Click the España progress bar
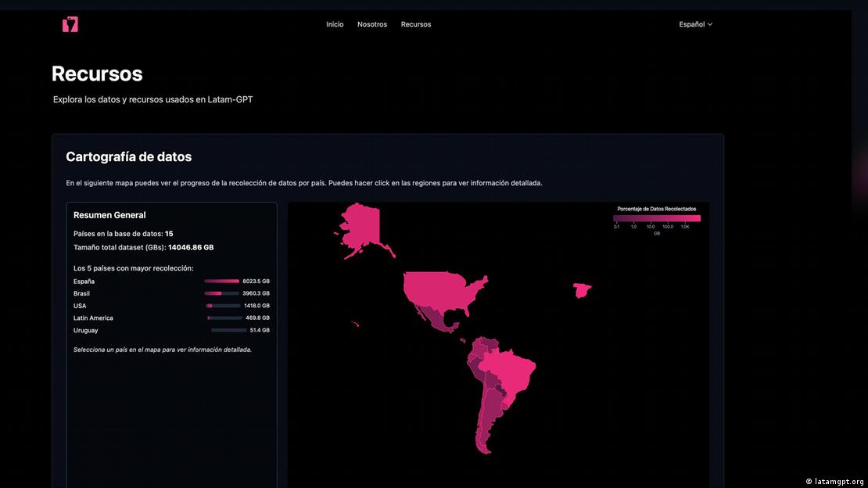 pos(221,281)
